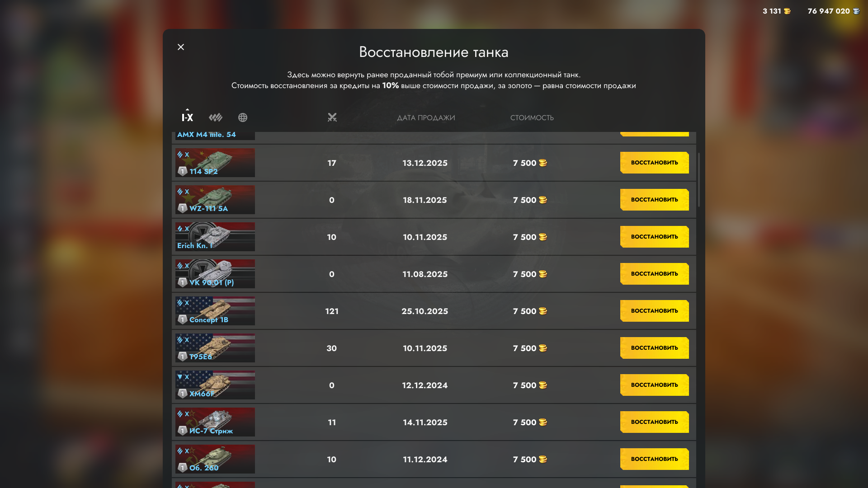Select the T95E6 tank thumbnail

click(215, 348)
